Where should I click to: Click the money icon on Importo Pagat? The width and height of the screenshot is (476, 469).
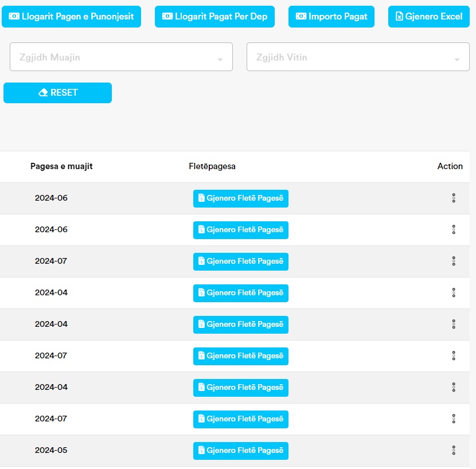(301, 17)
